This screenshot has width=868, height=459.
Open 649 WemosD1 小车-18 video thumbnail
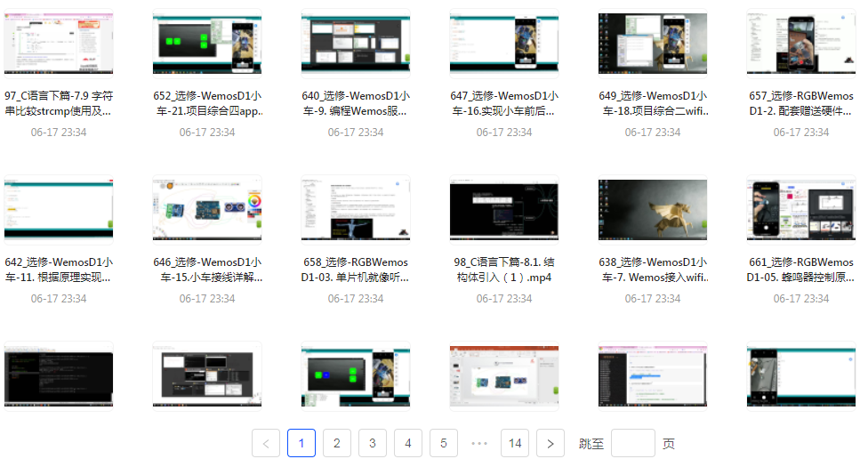point(653,43)
